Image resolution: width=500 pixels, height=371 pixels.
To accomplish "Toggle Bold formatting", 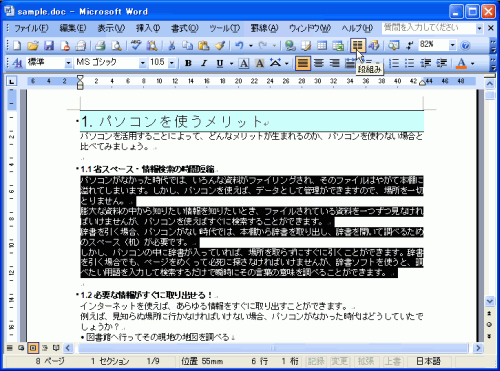I will pos(188,63).
